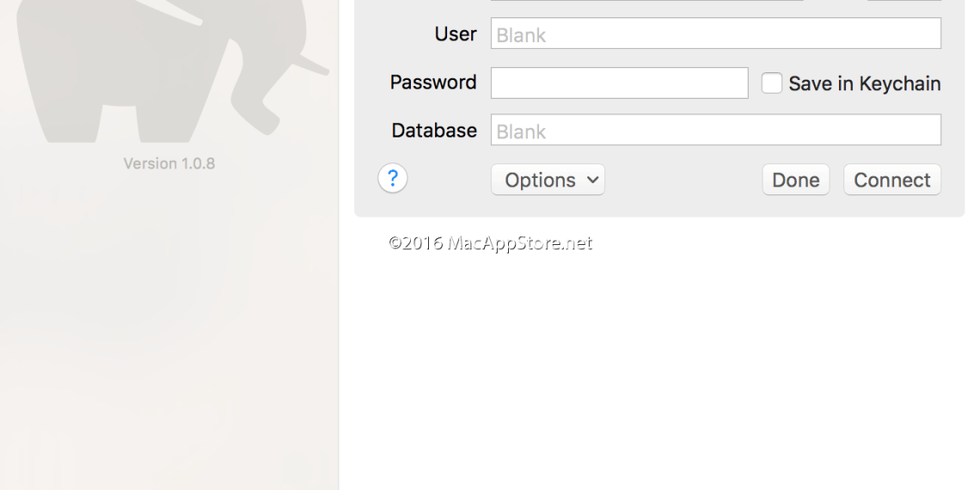The image size is (980, 490).
Task: Click into the Password field
Action: point(619,83)
